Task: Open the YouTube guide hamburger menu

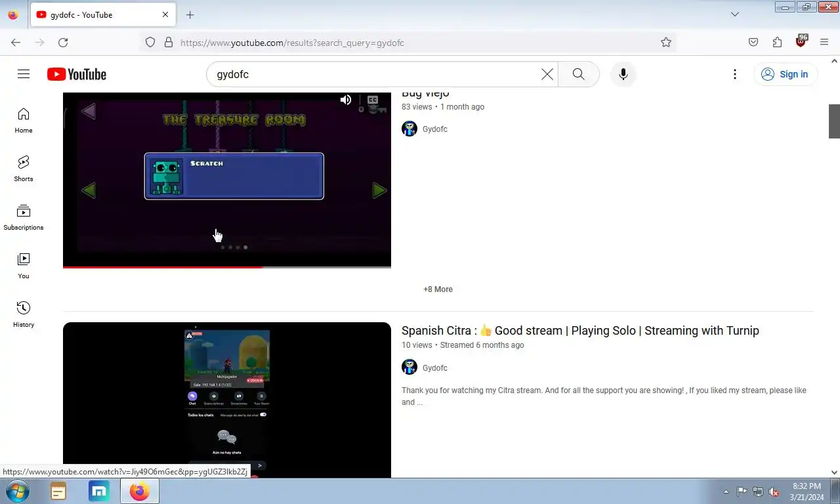Action: coord(24,74)
